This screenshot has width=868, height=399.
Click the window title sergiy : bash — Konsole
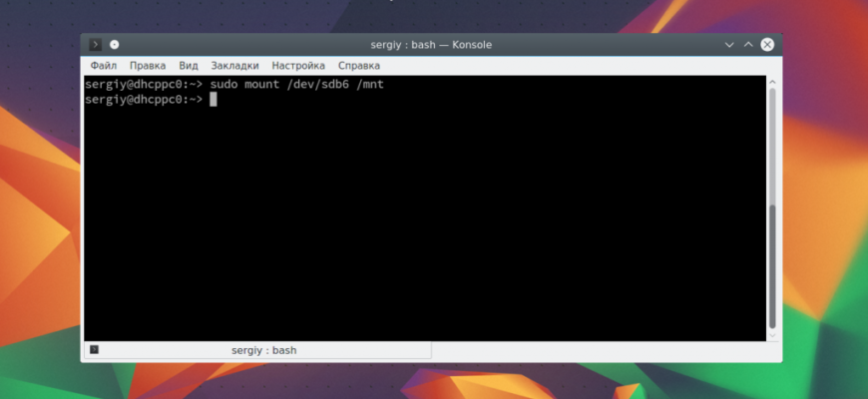pos(431,45)
